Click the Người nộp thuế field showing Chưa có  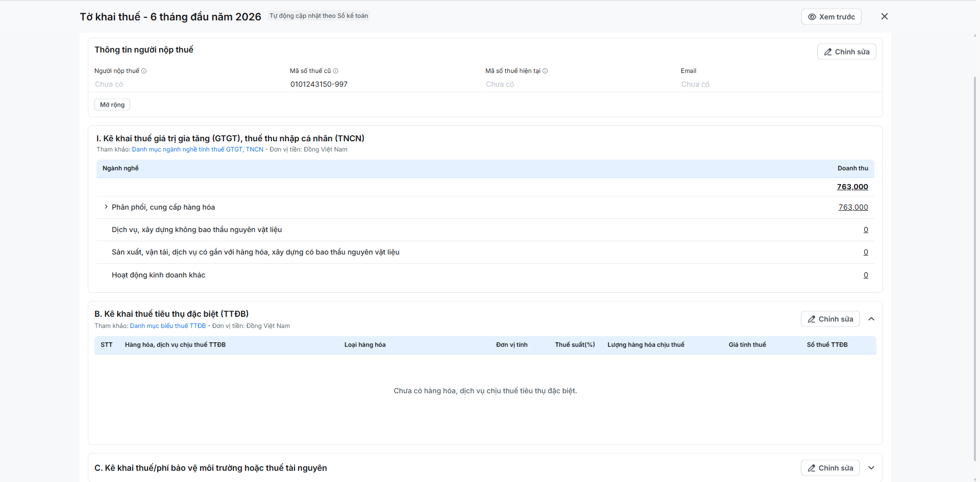(x=109, y=84)
